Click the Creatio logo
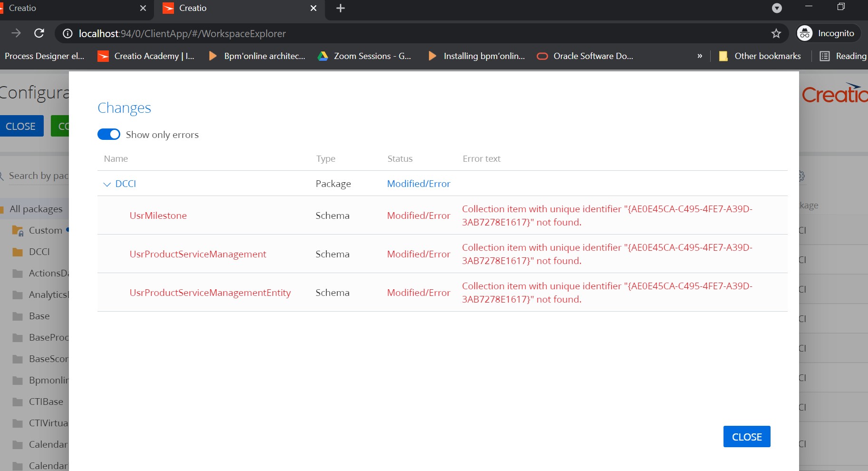Screen dimensions: 868x471 [835, 93]
